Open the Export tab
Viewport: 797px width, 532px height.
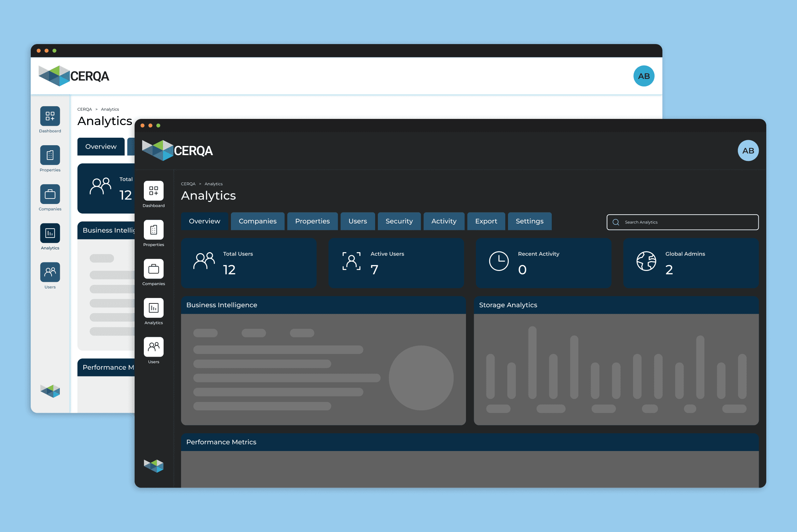click(486, 221)
